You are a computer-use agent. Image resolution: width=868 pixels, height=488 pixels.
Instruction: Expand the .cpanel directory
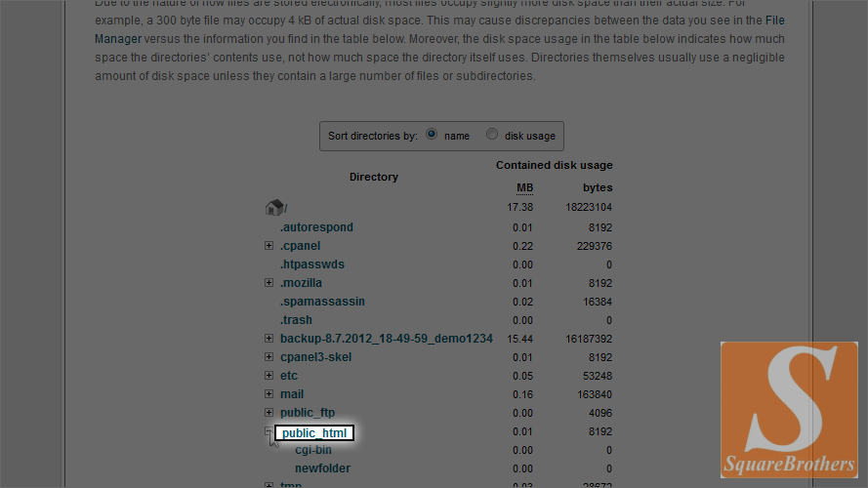269,246
